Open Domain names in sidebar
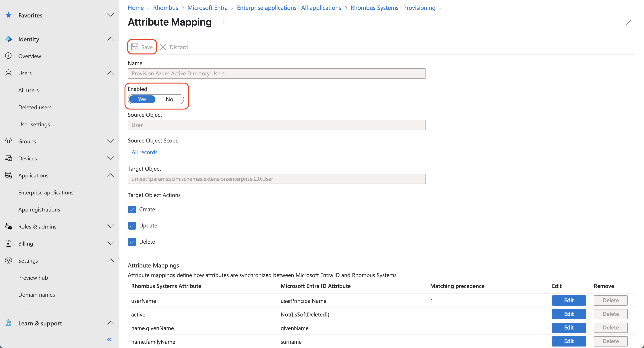 point(36,295)
